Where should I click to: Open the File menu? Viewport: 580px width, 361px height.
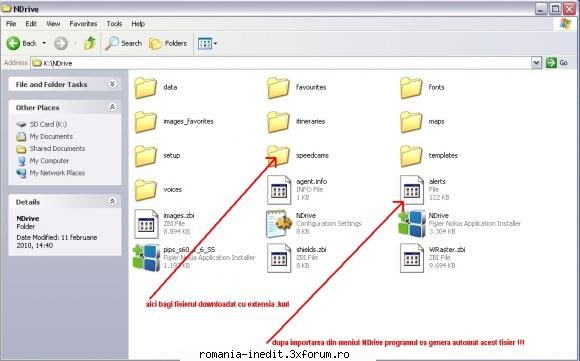pyautogui.click(x=11, y=24)
